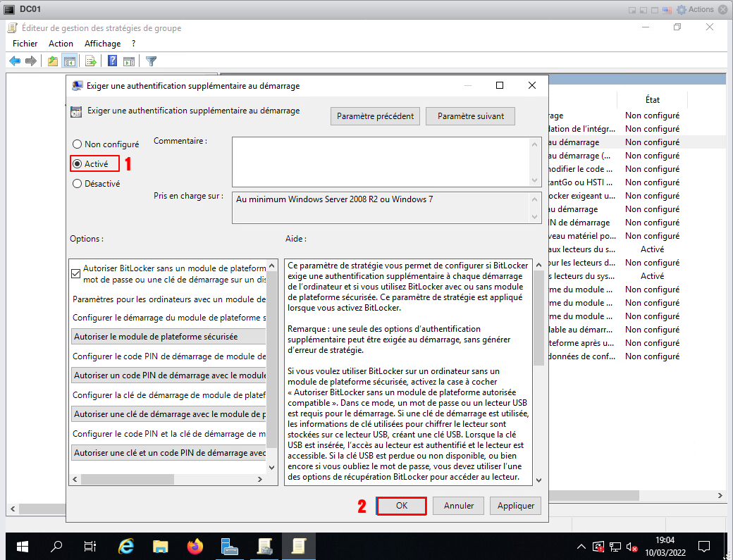Launch Server Manager from the taskbar
The image size is (733, 560).
229,546
